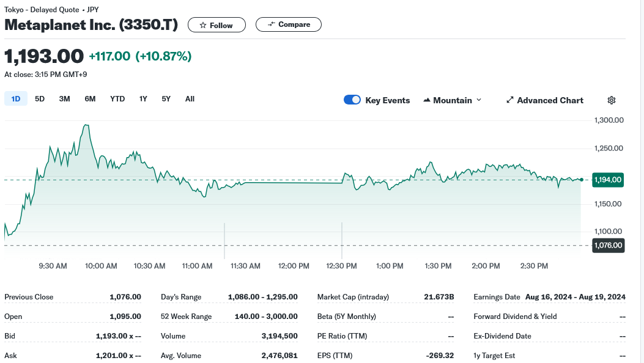This screenshot has height=363, width=644.
Task: Click the Volume value 3,194,500
Action: 279,336
